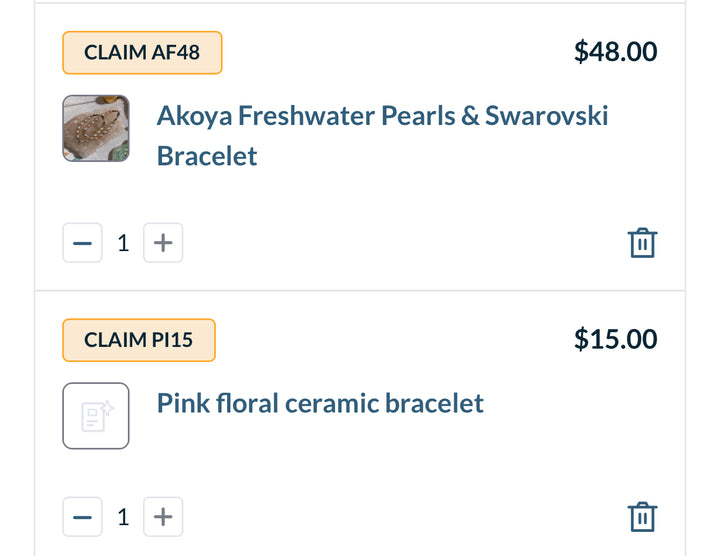Increase quantity of Akoya Pearls bracelet
The image size is (720, 556).
tap(163, 243)
